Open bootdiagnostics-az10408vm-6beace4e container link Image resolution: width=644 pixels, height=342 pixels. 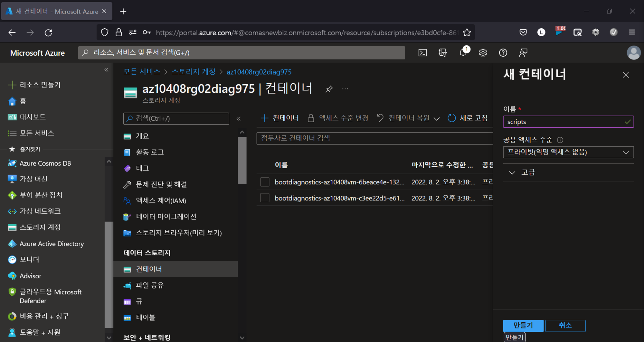[339, 182]
